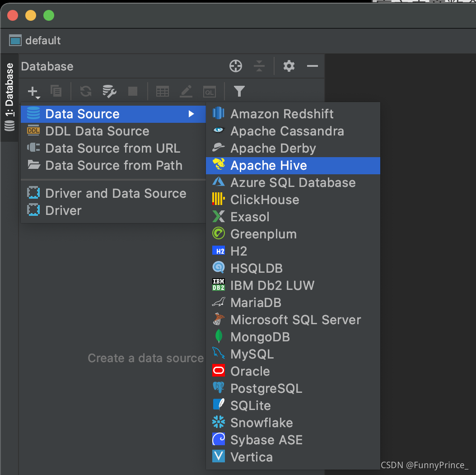Image resolution: width=476 pixels, height=475 pixels.
Task: Click the crosshair scroll-from-editor icon
Action: (x=236, y=66)
